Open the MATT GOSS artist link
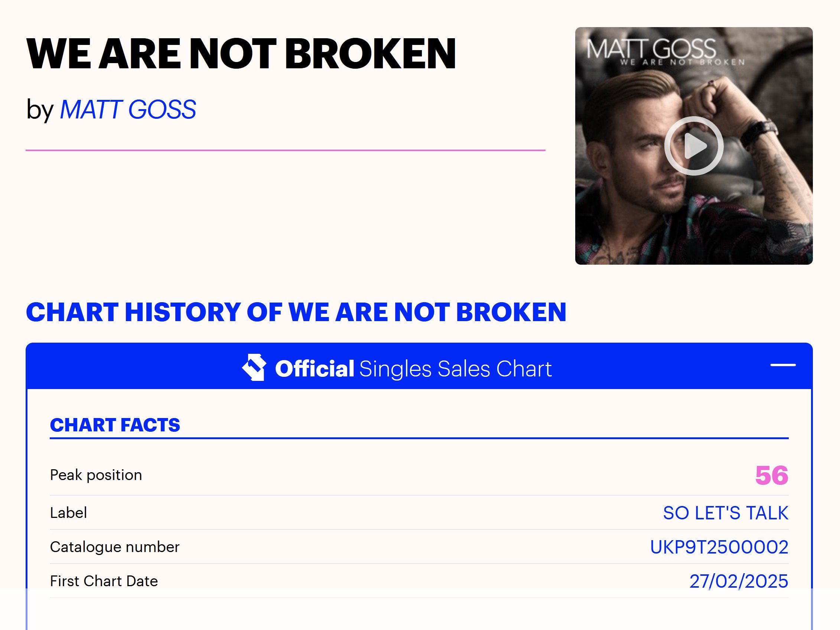Image resolution: width=840 pixels, height=630 pixels. [128, 110]
